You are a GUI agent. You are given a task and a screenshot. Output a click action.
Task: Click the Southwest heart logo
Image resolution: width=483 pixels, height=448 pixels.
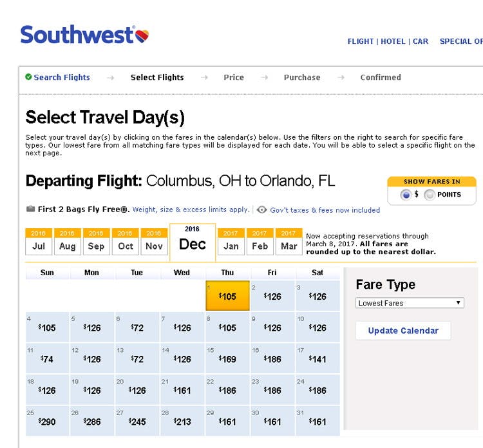(x=142, y=36)
